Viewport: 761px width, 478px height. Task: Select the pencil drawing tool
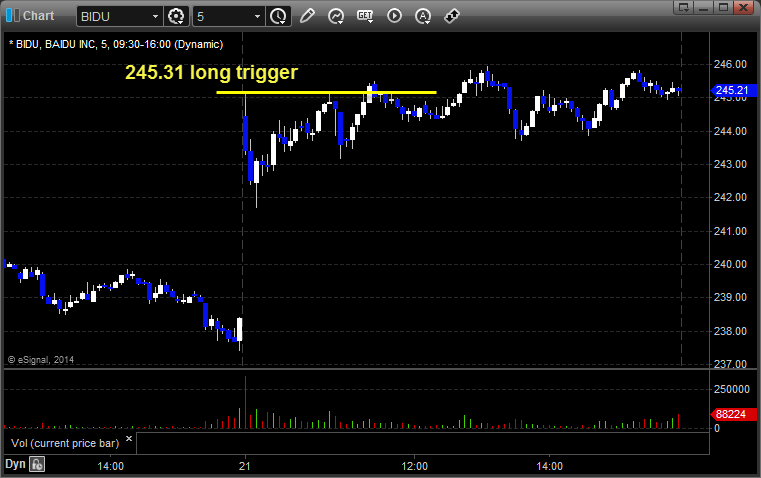point(307,16)
